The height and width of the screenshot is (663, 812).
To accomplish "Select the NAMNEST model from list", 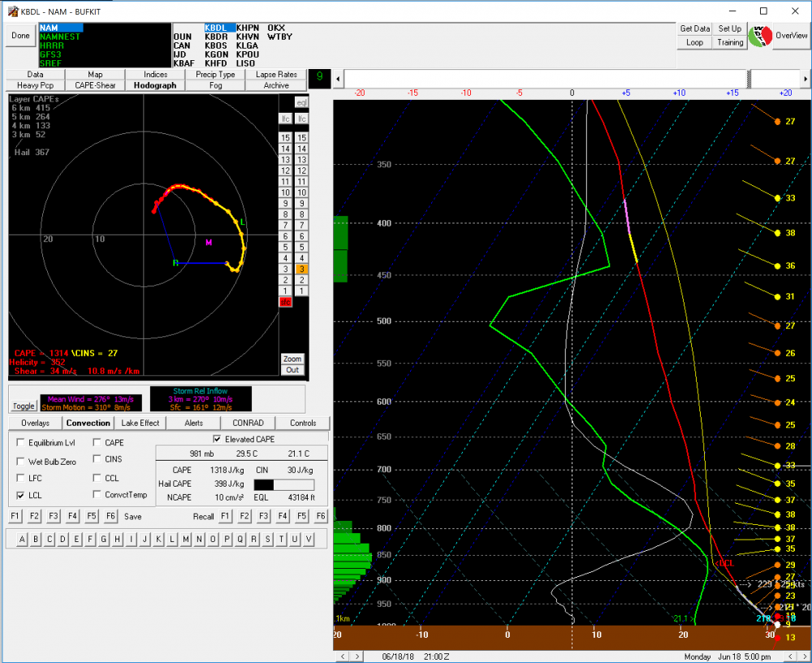I will (60, 37).
